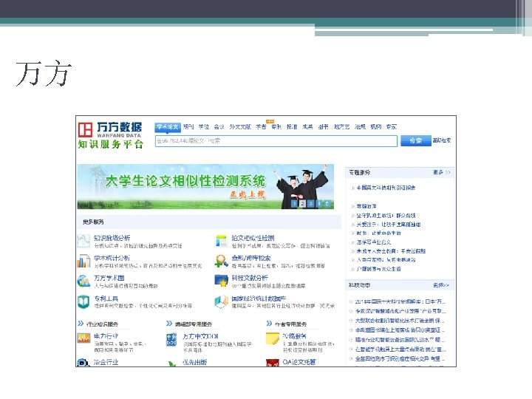Click the Wanfang Data red logo
The width and height of the screenshot is (532, 399).
pyautogui.click(x=85, y=129)
